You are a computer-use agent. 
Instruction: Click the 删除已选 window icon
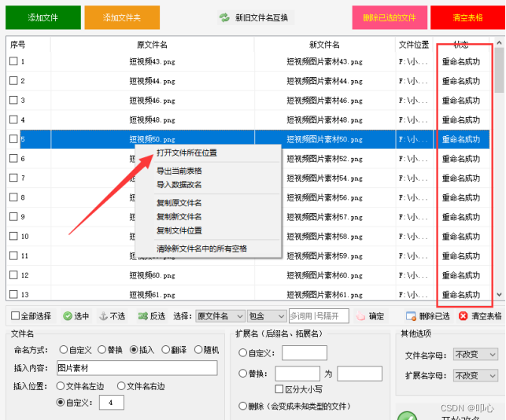(x=411, y=316)
